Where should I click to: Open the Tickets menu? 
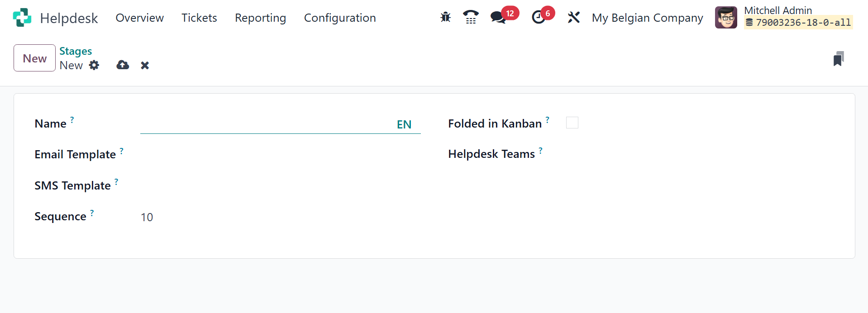tap(199, 18)
